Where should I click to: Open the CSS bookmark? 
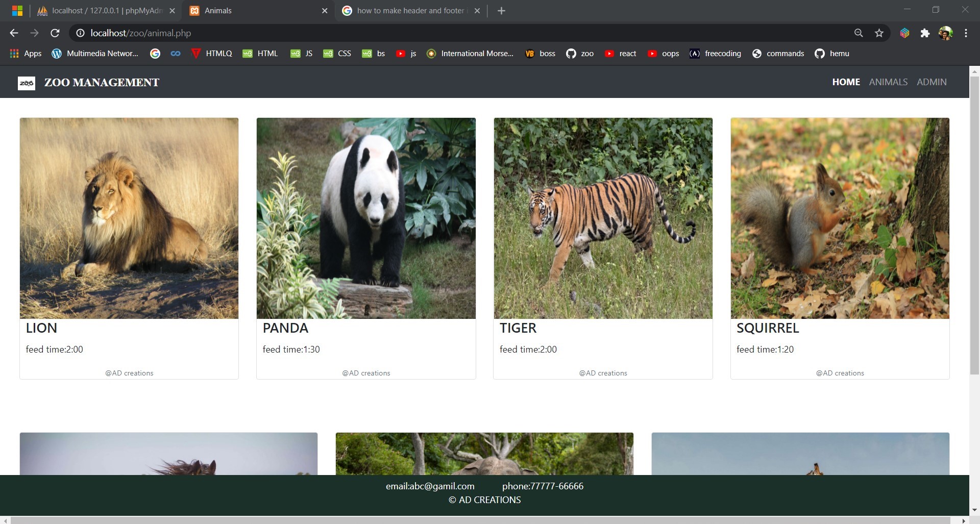tap(337, 53)
